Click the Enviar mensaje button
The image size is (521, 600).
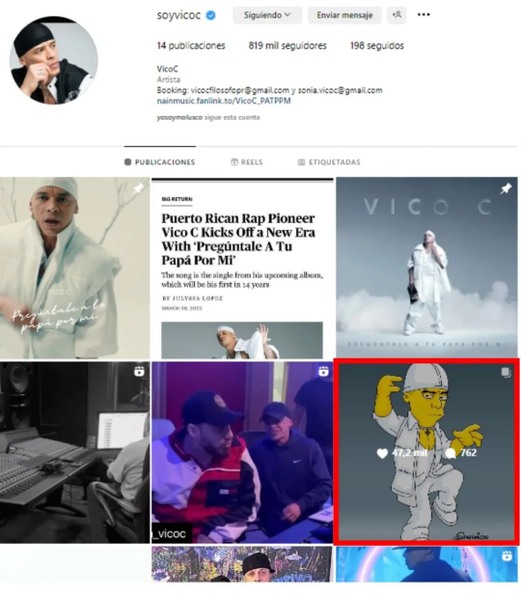(345, 15)
